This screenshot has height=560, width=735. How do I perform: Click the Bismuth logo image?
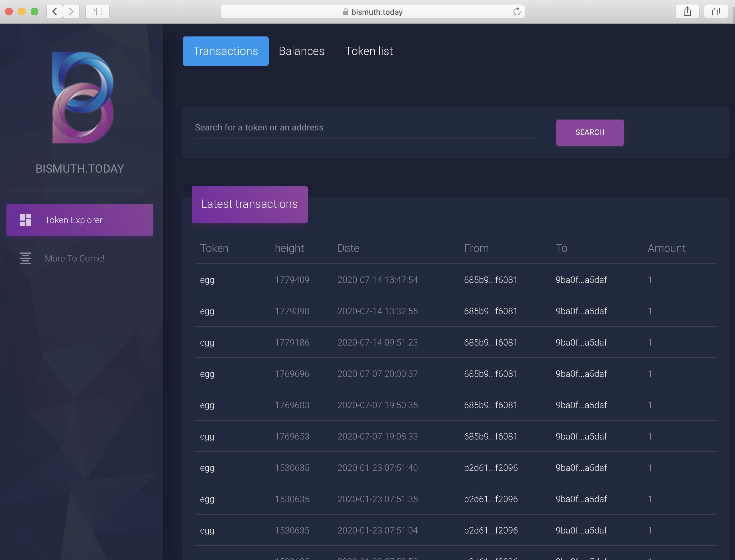(x=82, y=97)
